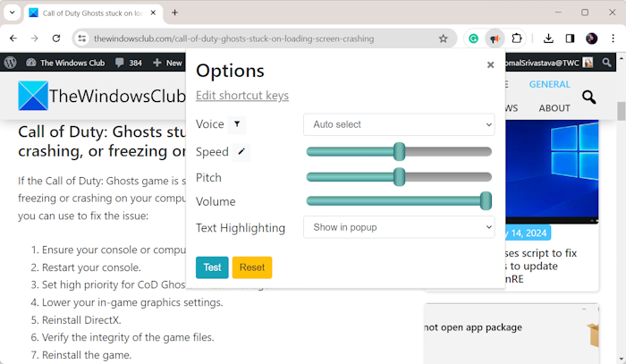This screenshot has width=626, height=364.
Task: Click the Grammarly extension icon
Action: 474,38
